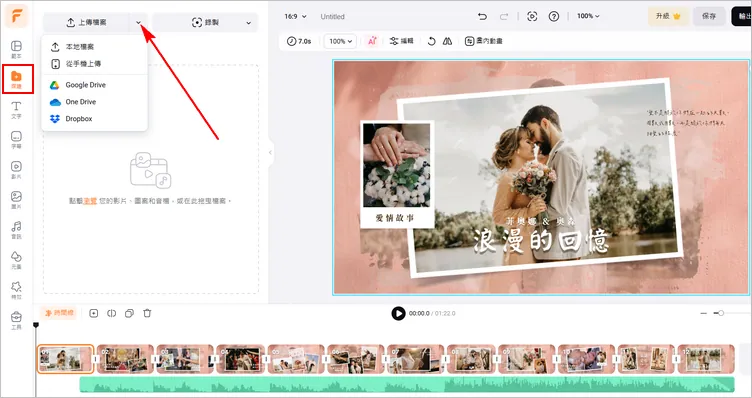The width and height of the screenshot is (752, 398).
Task: Open the Subtitles (字幕) sidebar panel
Action: tap(16, 140)
